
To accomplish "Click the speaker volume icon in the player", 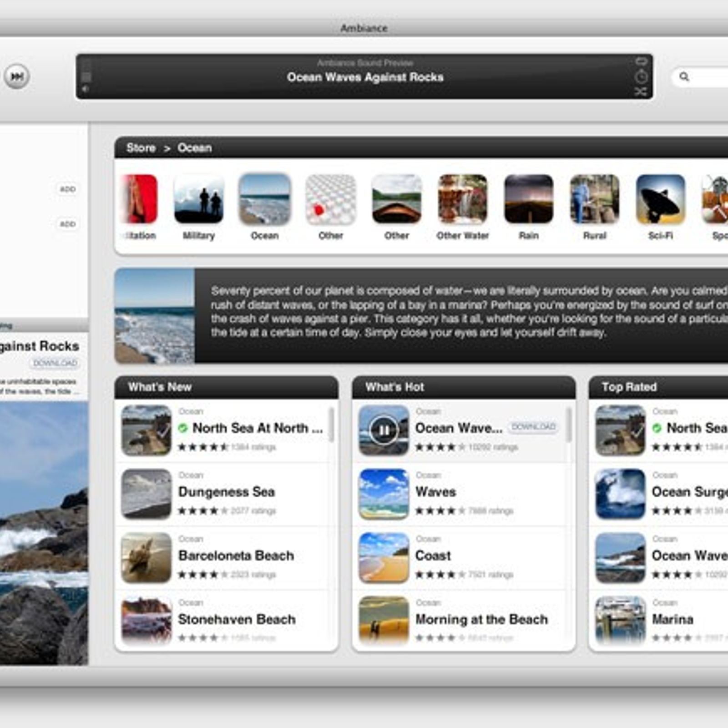I will (x=85, y=90).
